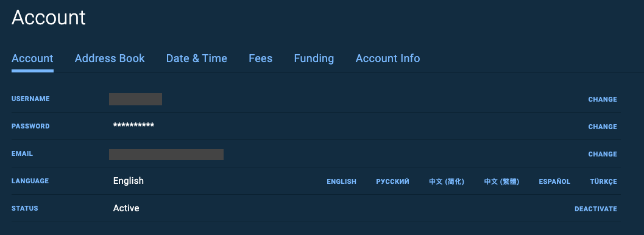Switch language to ESPAÑOL

pyautogui.click(x=554, y=181)
